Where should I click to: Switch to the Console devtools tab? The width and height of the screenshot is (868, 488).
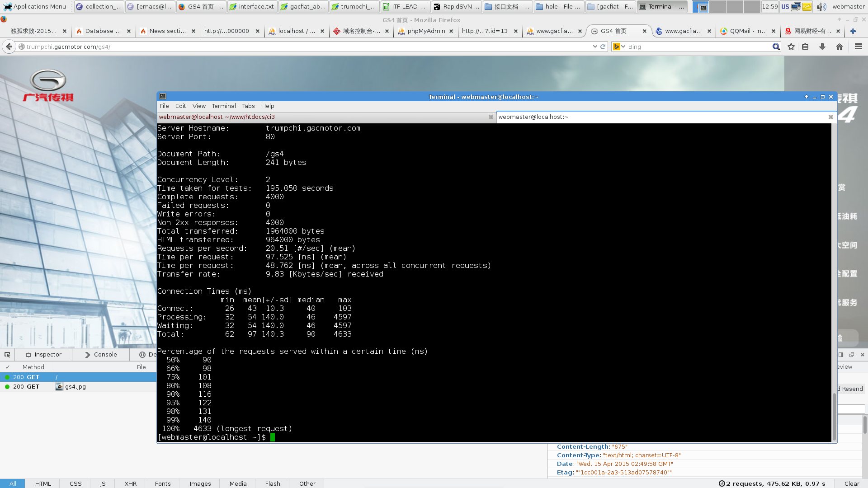tap(101, 355)
